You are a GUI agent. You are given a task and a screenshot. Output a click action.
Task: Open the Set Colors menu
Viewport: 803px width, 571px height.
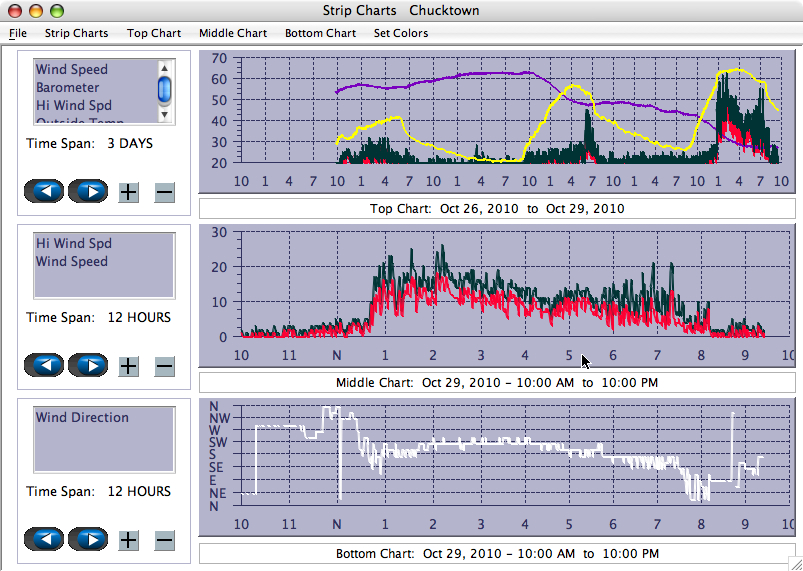[x=400, y=33]
